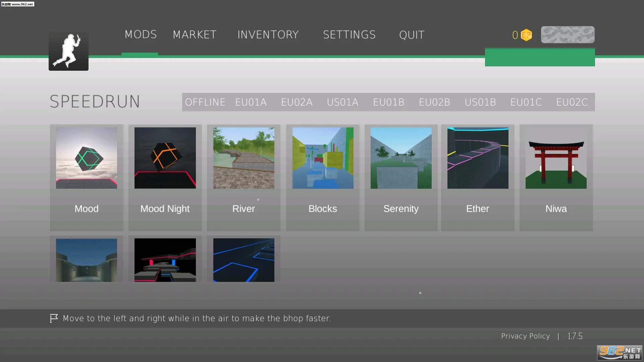Choose the EU01A server
This screenshot has height=362, width=644.
click(251, 102)
